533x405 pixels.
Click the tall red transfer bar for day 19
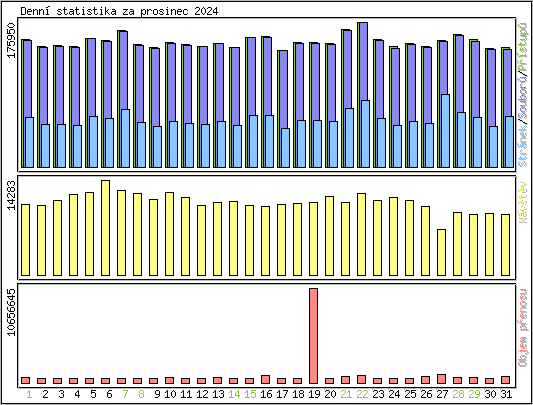tap(313, 336)
